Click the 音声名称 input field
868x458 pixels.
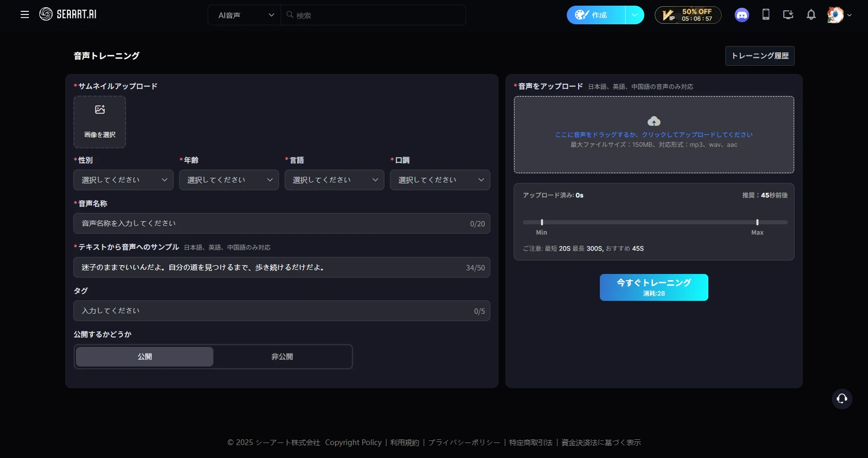click(271, 223)
